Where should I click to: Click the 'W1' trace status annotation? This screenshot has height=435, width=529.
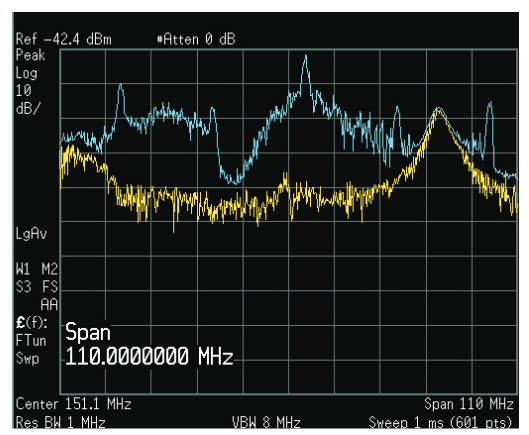(23, 269)
